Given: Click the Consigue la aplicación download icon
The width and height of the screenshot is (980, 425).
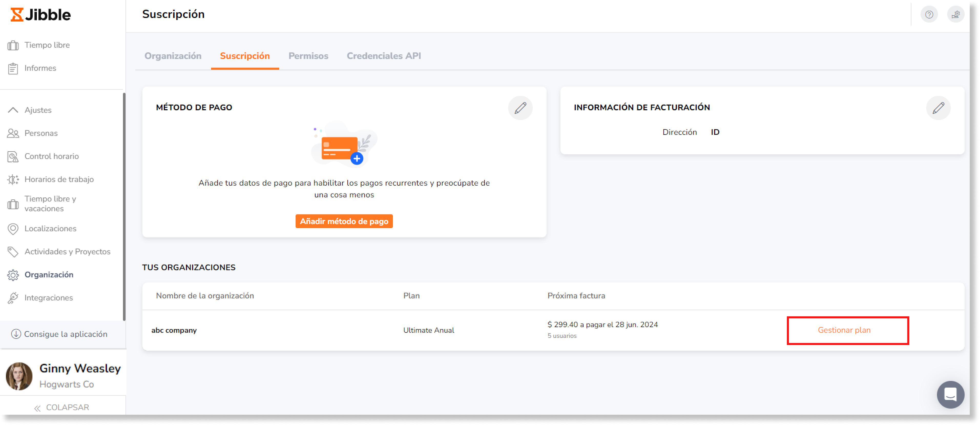Looking at the screenshot, I should tap(16, 334).
